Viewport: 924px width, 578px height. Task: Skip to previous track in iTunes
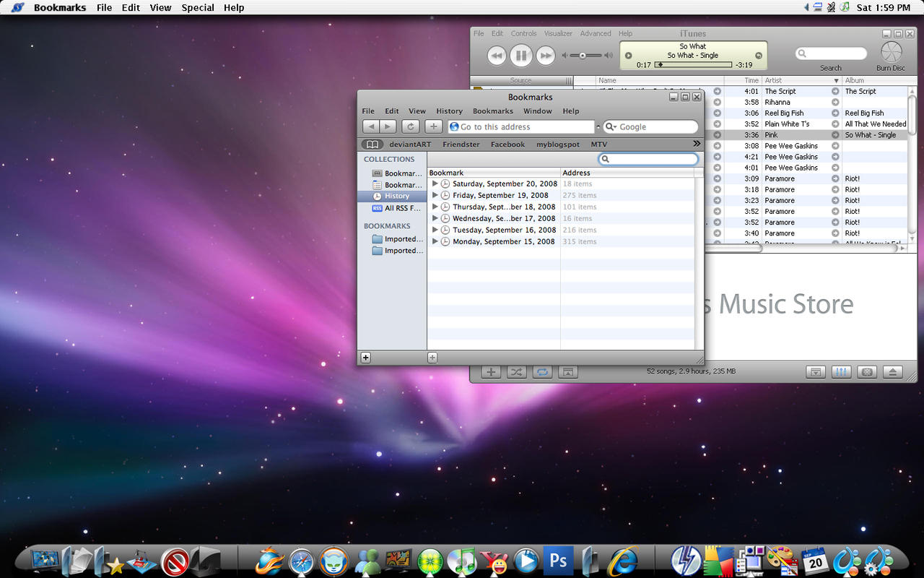[496, 56]
